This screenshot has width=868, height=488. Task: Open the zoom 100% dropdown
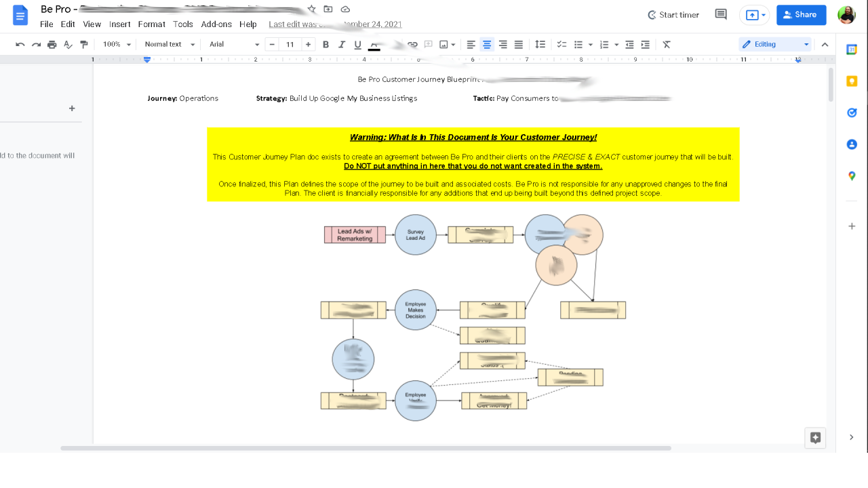pos(117,45)
